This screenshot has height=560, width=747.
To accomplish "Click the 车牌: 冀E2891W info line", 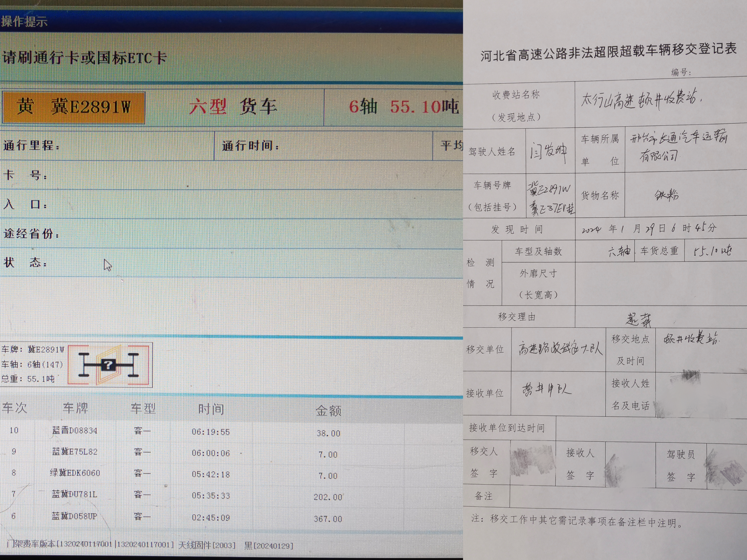I will (33, 349).
